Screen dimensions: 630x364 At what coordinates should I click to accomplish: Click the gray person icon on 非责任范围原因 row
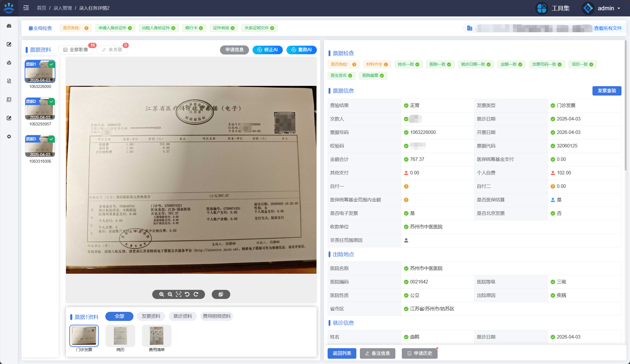click(406, 240)
